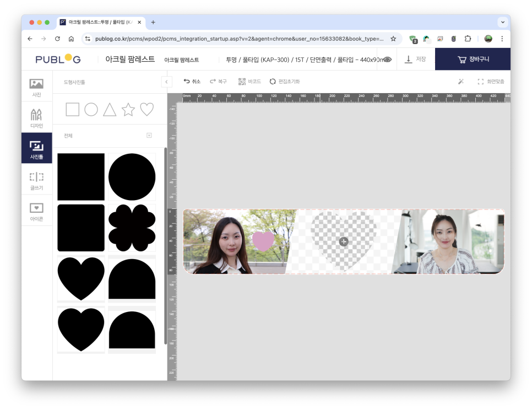Bookmark this page with the star
The width and height of the screenshot is (532, 409).
point(393,39)
